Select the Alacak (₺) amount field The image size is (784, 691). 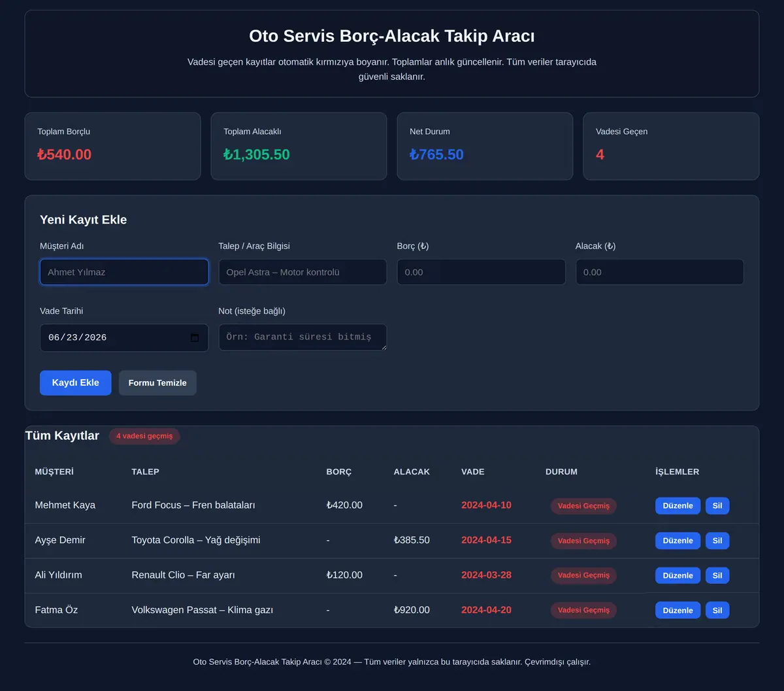tap(660, 272)
